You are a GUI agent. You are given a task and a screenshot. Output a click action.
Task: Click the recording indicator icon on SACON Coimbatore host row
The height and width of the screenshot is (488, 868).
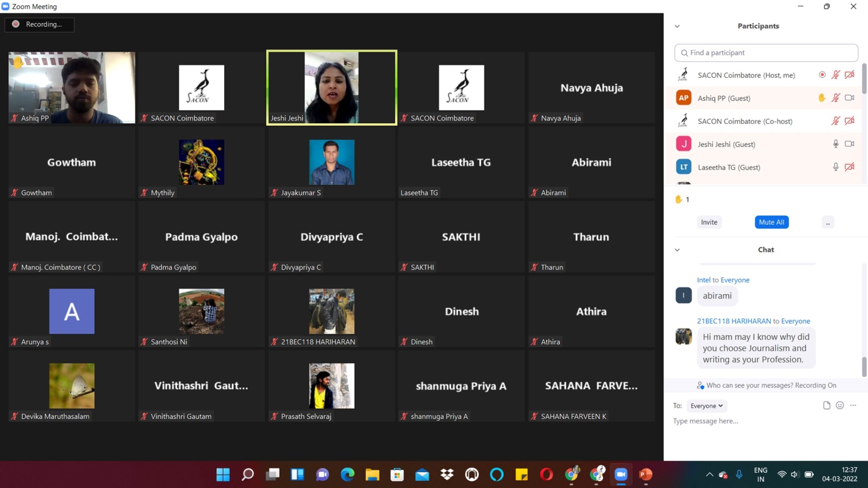(x=822, y=75)
